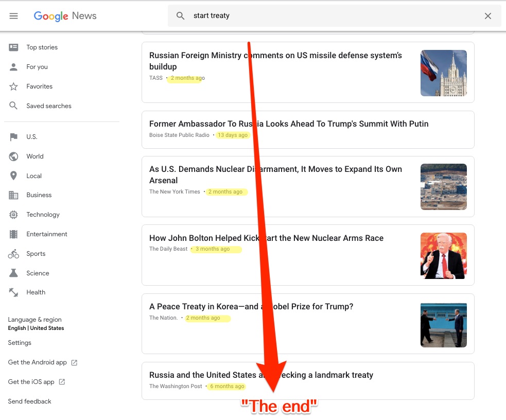Open the Former Ambassador To Russia article

(x=289, y=124)
